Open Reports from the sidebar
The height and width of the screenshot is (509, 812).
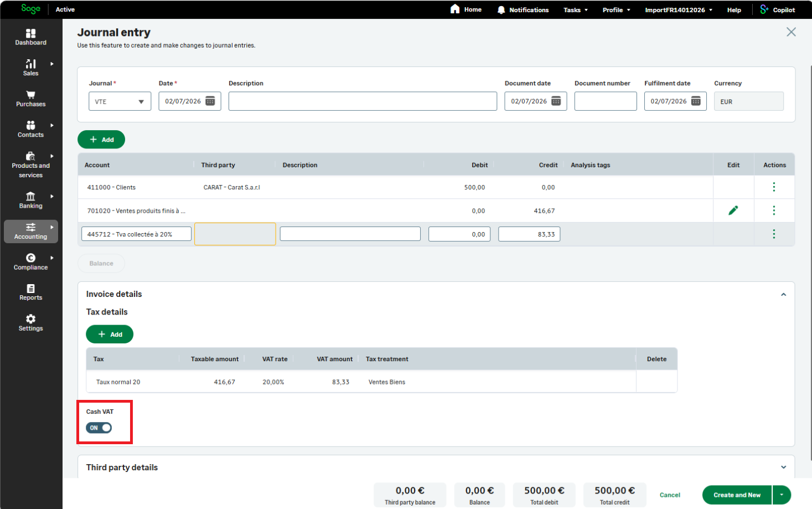pos(30,292)
